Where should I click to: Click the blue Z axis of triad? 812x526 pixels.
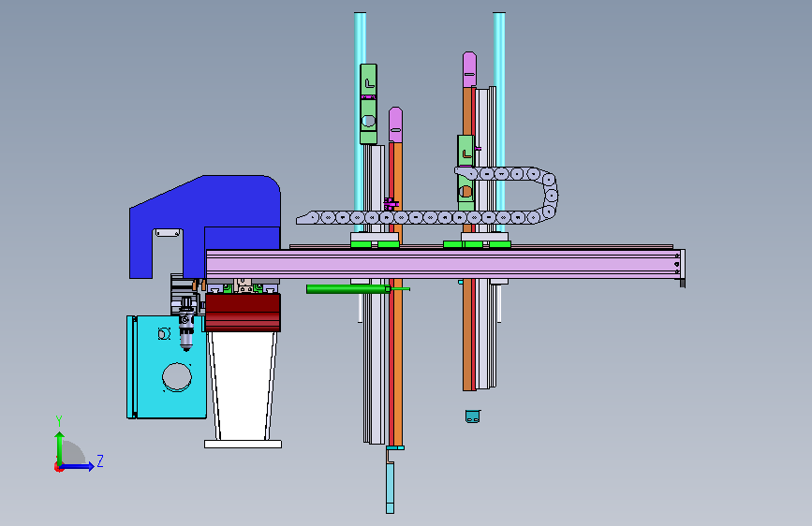pyautogui.click(x=79, y=466)
